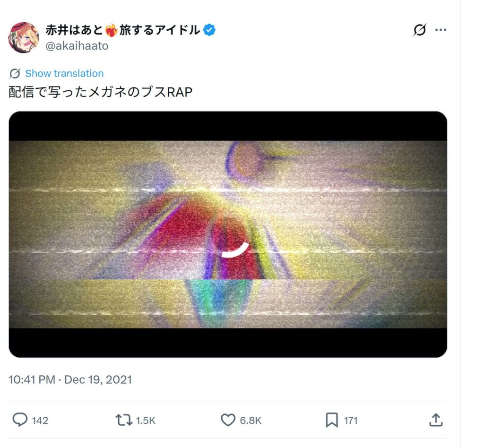Click the Japanese tweet text
The width and height of the screenshot is (484, 448).
tap(101, 92)
